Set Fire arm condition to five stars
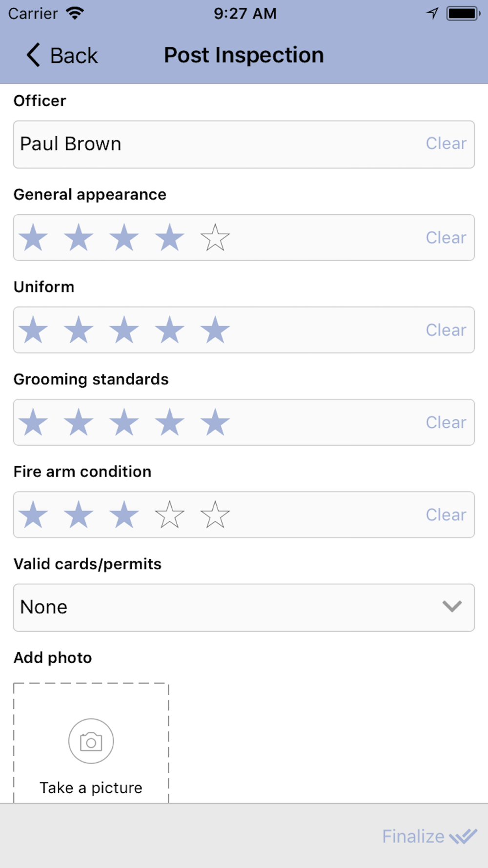 215,515
